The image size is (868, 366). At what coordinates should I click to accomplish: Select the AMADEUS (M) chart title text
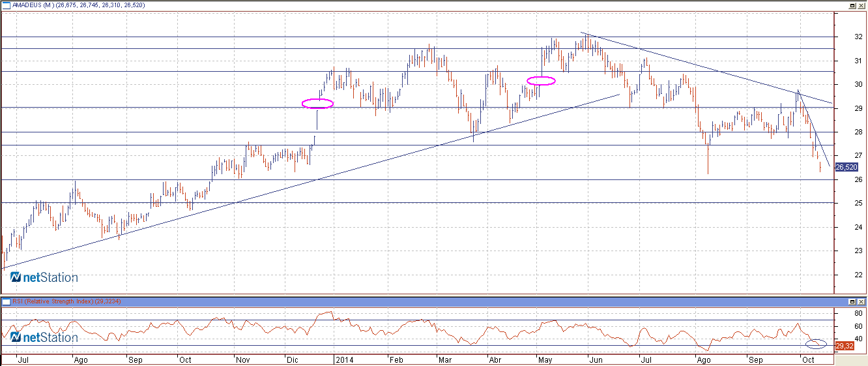[34, 5]
